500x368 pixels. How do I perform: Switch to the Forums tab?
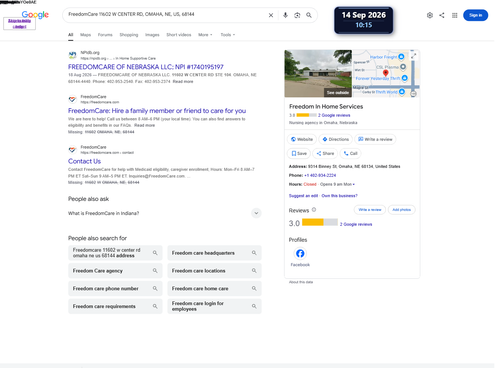point(105,35)
